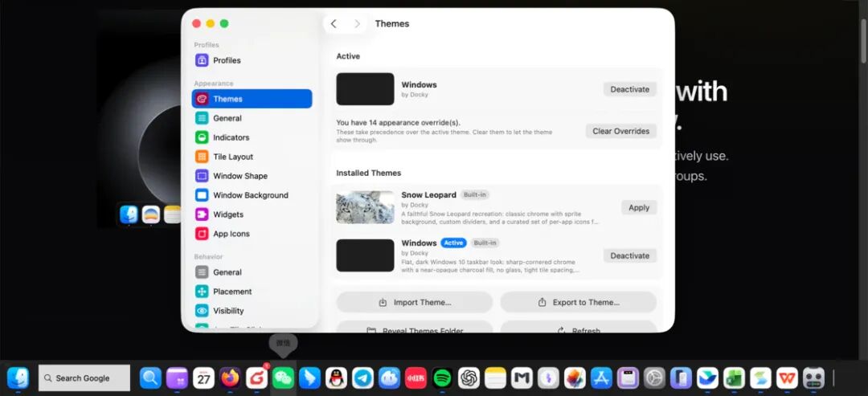Open the red G app with badge

point(257,378)
